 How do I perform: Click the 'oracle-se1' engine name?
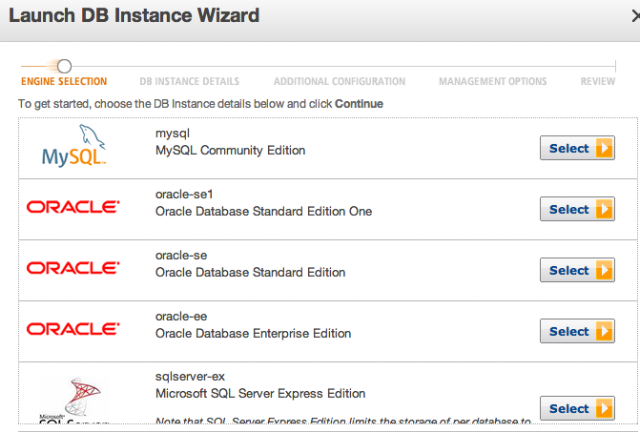coord(184,194)
